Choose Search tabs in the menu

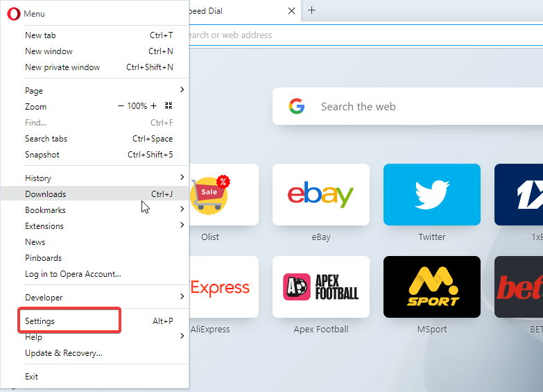click(x=95, y=139)
